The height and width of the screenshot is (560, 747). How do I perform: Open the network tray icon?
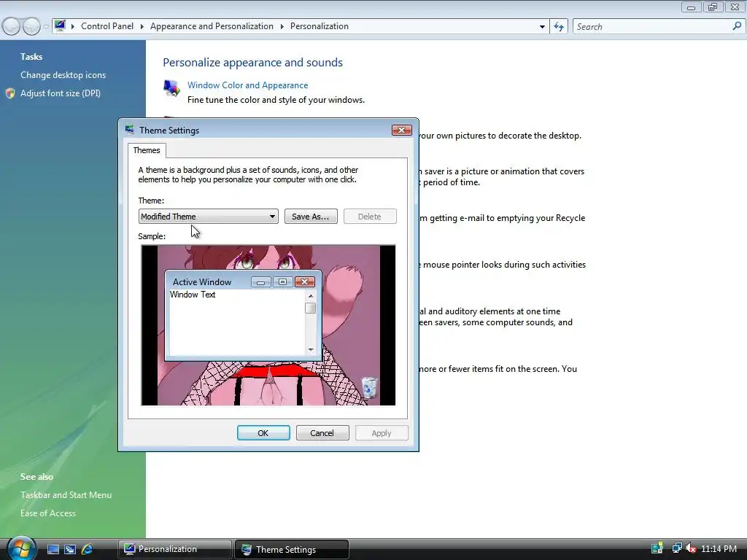[x=676, y=548]
